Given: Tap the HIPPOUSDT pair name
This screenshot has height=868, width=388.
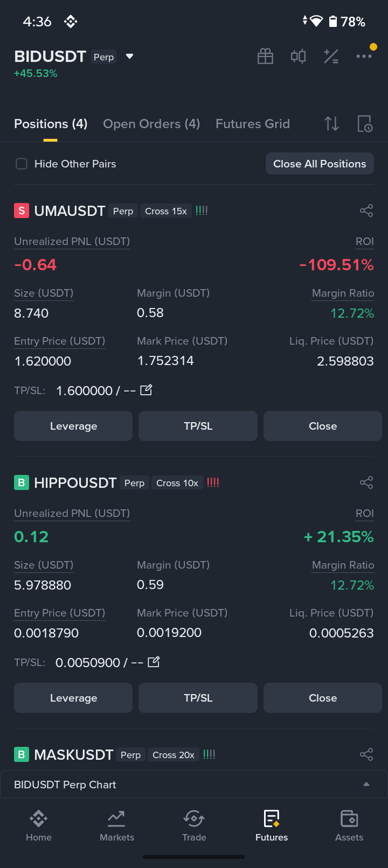Looking at the screenshot, I should point(75,482).
